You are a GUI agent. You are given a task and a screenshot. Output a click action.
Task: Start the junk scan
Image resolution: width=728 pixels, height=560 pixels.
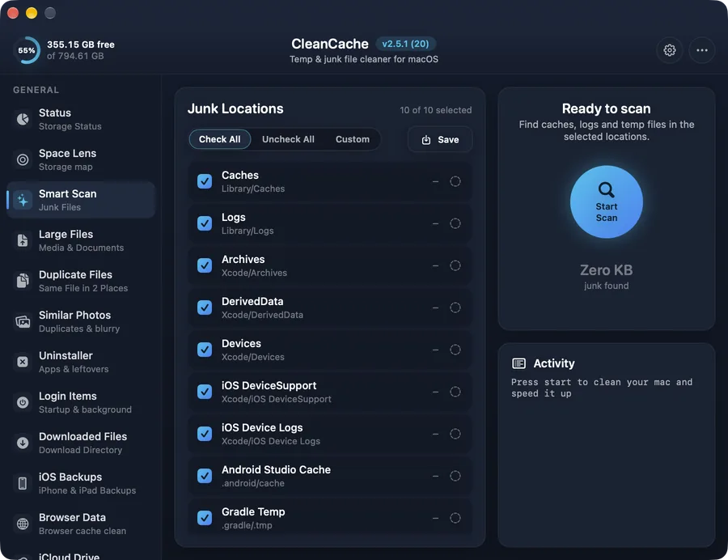[x=606, y=202]
